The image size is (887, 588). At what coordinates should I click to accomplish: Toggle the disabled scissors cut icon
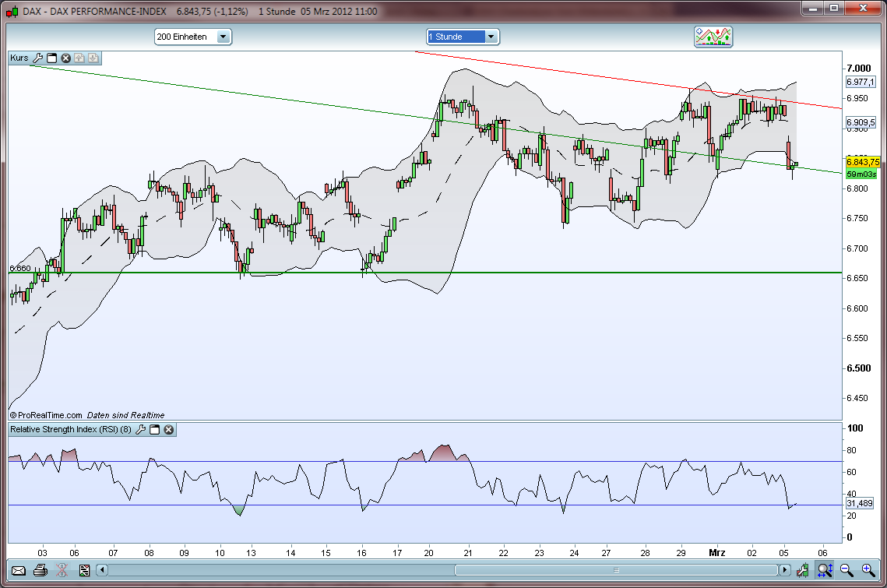click(62, 570)
